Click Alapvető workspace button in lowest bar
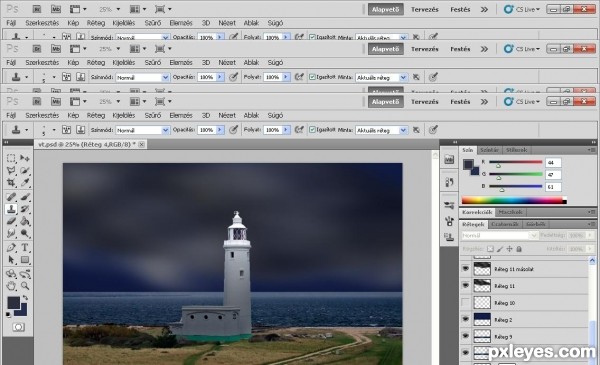This screenshot has width=600, height=365. click(386, 102)
